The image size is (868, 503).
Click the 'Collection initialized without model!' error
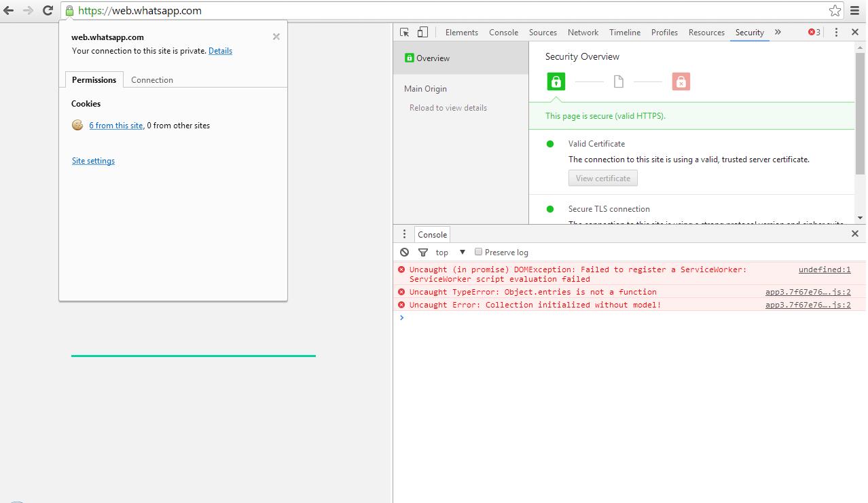(535, 305)
